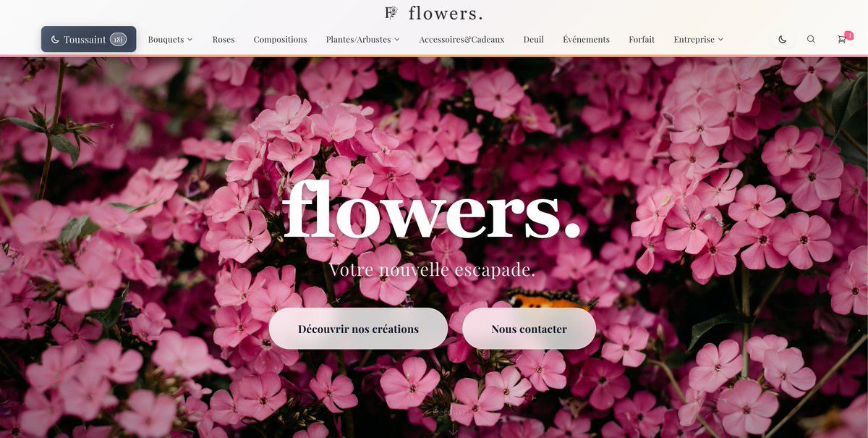Click the Découvrir nos créations button

point(358,329)
